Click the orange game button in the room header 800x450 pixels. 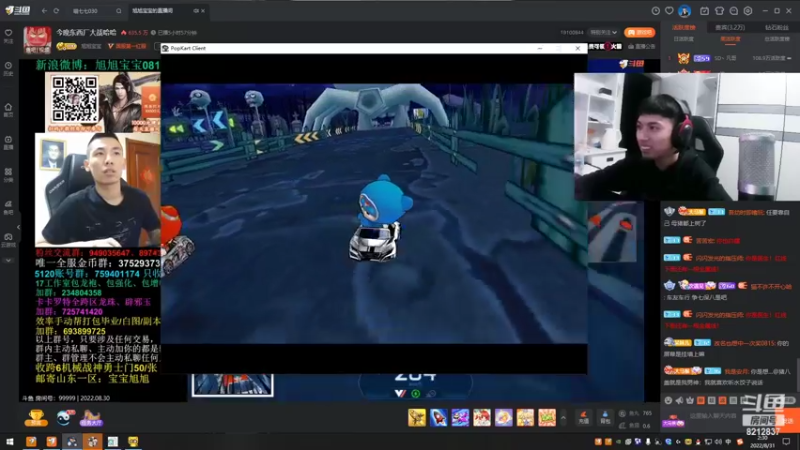tap(639, 32)
